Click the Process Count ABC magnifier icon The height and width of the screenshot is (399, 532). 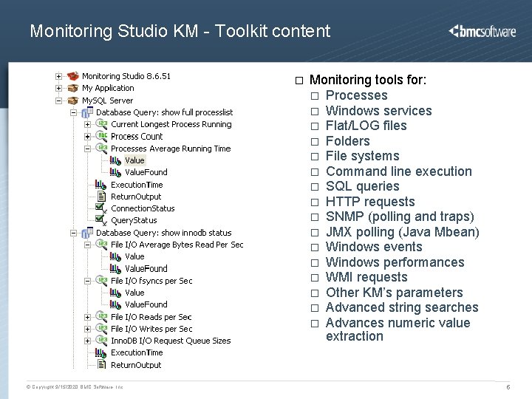pos(101,137)
